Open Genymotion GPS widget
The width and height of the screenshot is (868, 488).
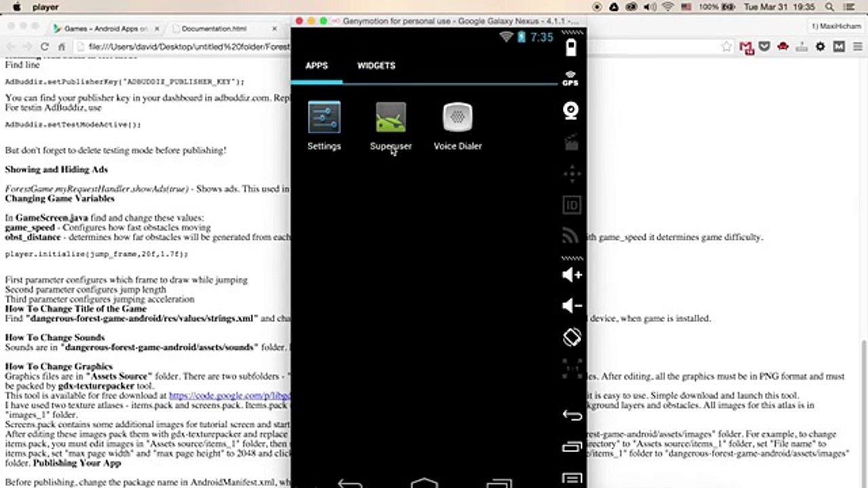pos(571,79)
